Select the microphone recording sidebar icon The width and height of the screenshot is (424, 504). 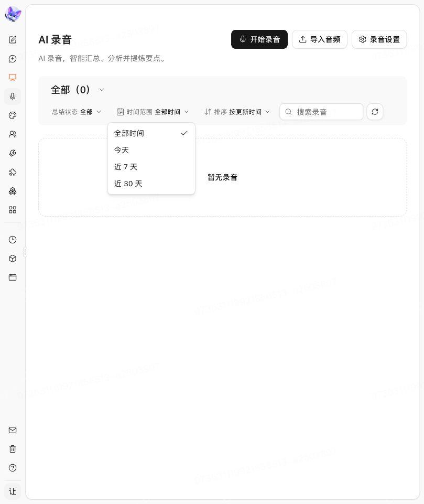(13, 96)
